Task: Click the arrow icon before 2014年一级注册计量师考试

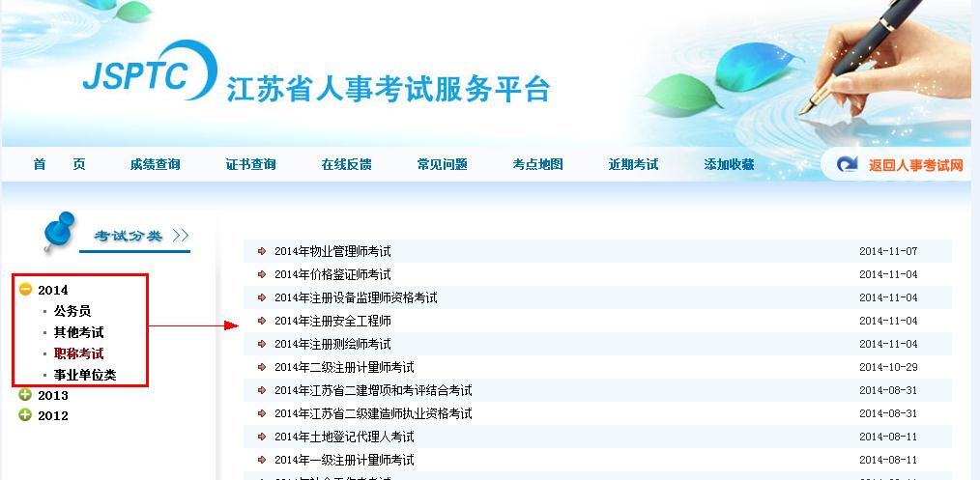Action: pyautogui.click(x=262, y=460)
